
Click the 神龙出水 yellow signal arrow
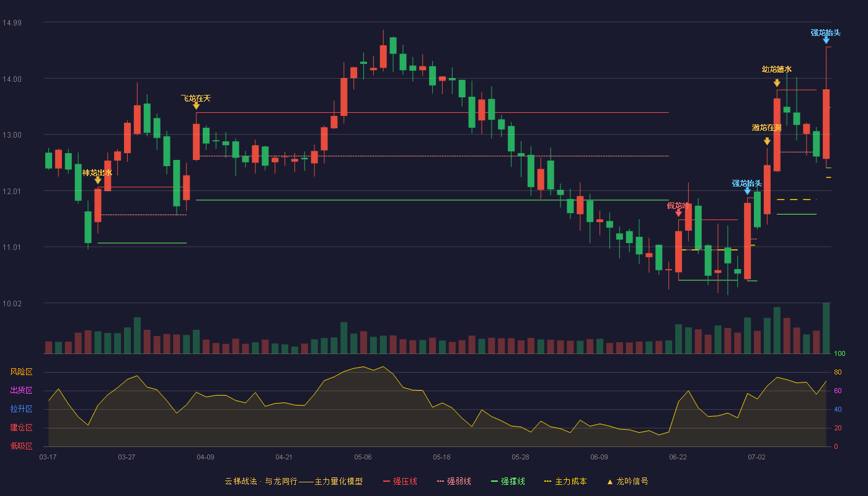click(x=98, y=180)
